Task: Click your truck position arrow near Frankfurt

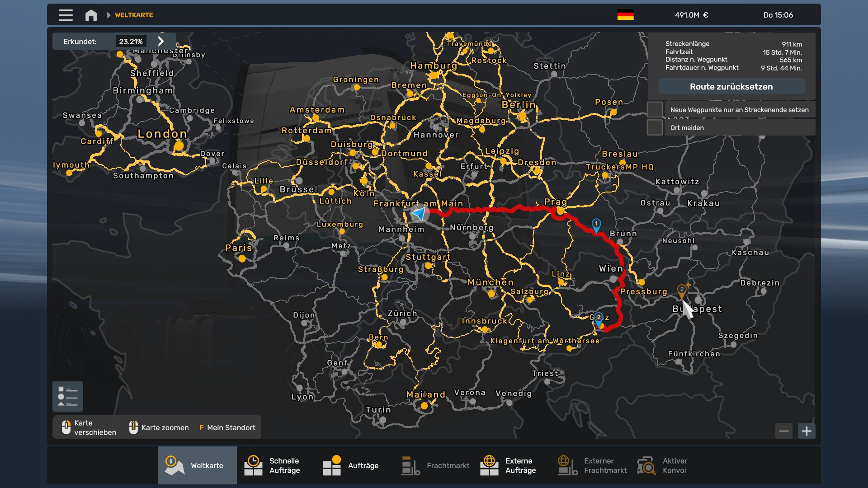Action: [x=420, y=213]
